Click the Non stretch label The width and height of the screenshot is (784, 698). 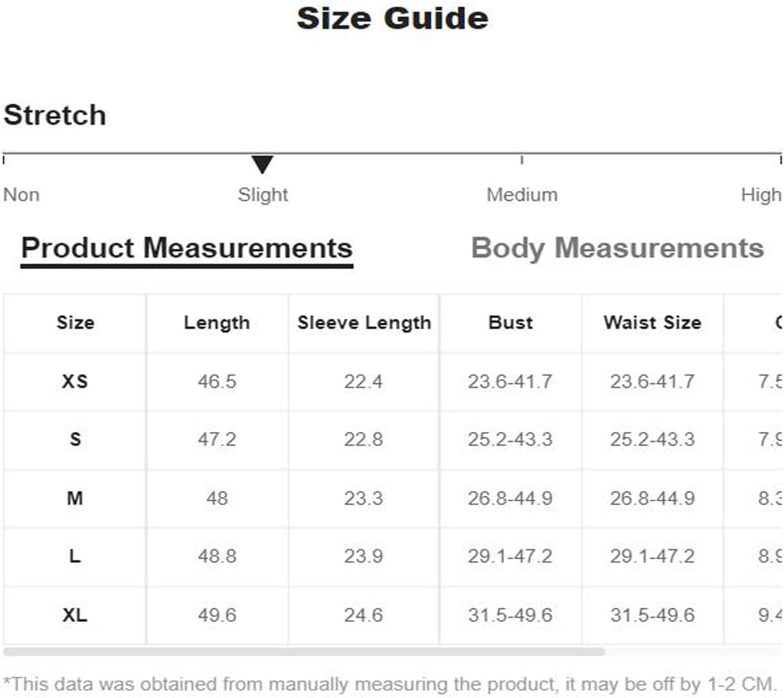21,195
